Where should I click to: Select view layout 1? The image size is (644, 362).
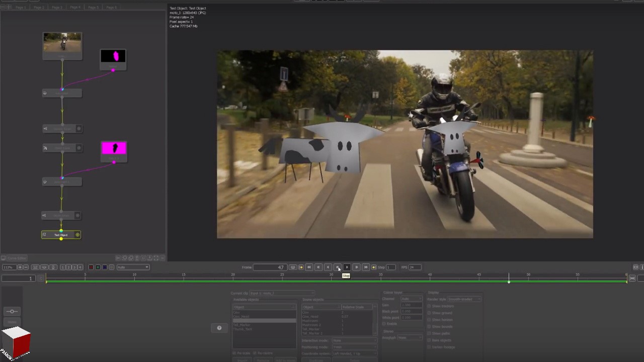click(x=63, y=267)
